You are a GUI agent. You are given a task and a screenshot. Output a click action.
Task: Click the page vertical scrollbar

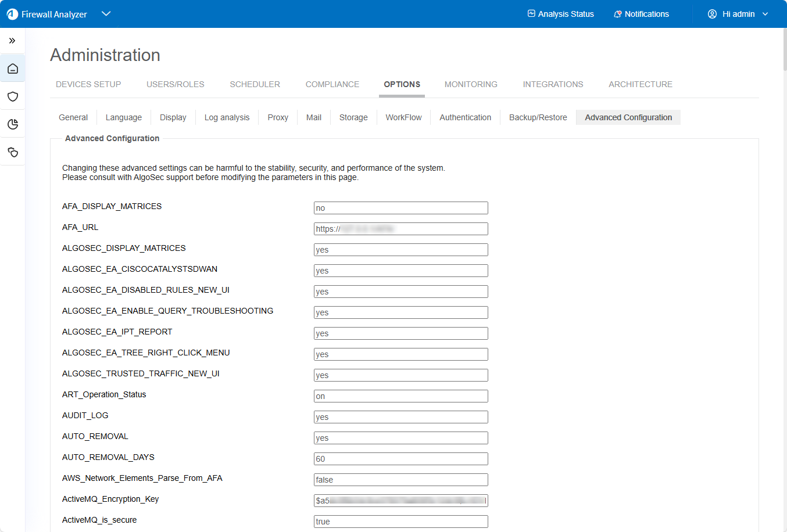click(x=784, y=49)
